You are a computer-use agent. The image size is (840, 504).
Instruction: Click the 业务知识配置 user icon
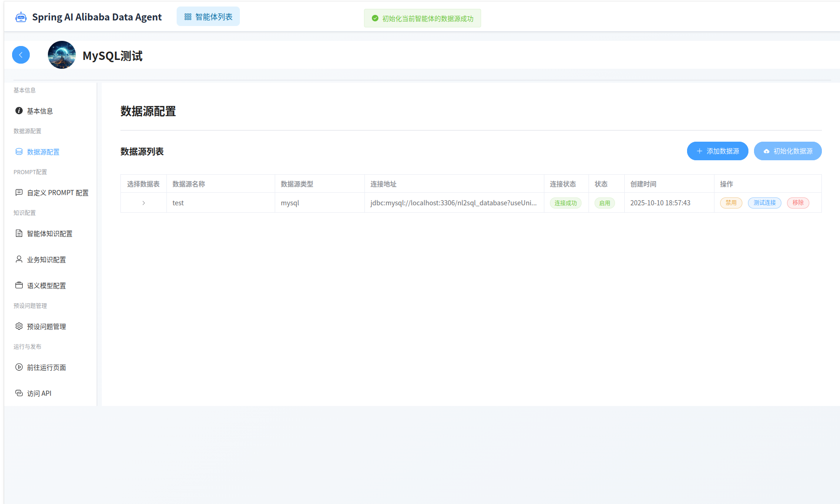(x=19, y=259)
